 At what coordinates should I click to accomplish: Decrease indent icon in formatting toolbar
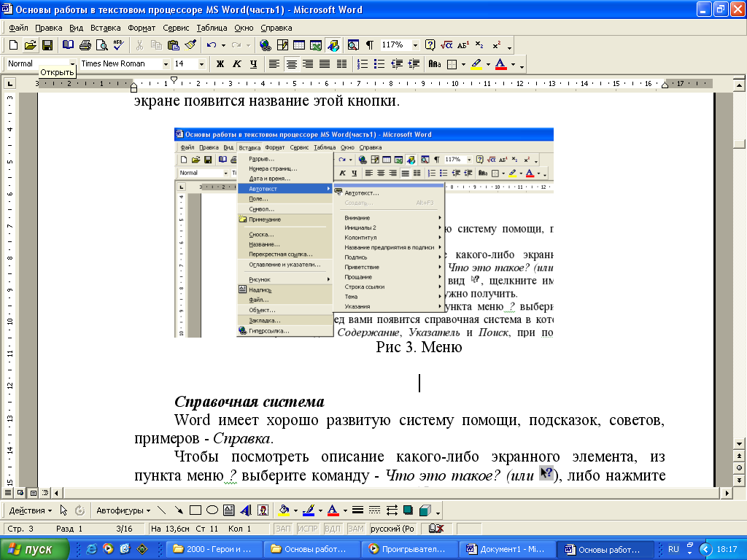point(396,64)
